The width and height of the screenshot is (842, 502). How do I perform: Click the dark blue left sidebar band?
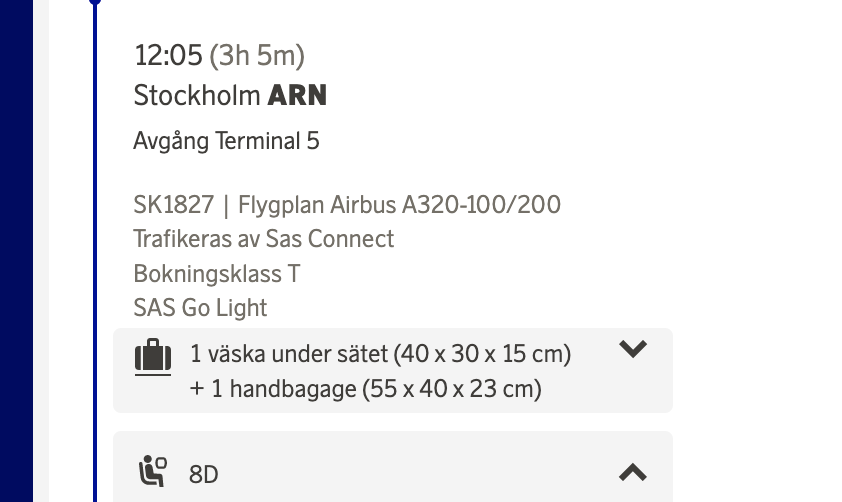pyautogui.click(x=16, y=250)
